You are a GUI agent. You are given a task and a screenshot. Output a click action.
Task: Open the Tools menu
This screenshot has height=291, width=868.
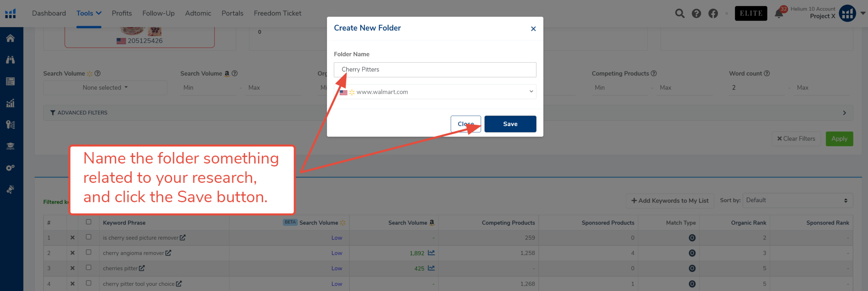88,13
